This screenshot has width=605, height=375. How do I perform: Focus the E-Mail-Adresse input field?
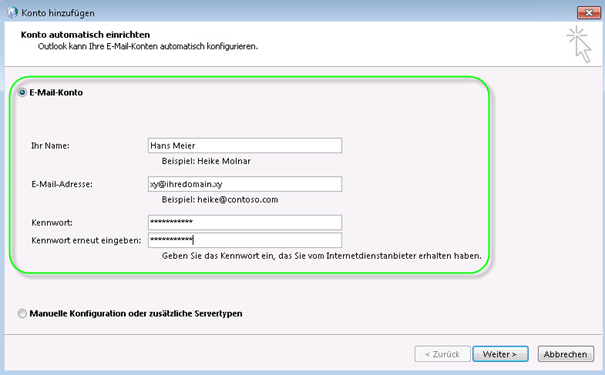(245, 184)
